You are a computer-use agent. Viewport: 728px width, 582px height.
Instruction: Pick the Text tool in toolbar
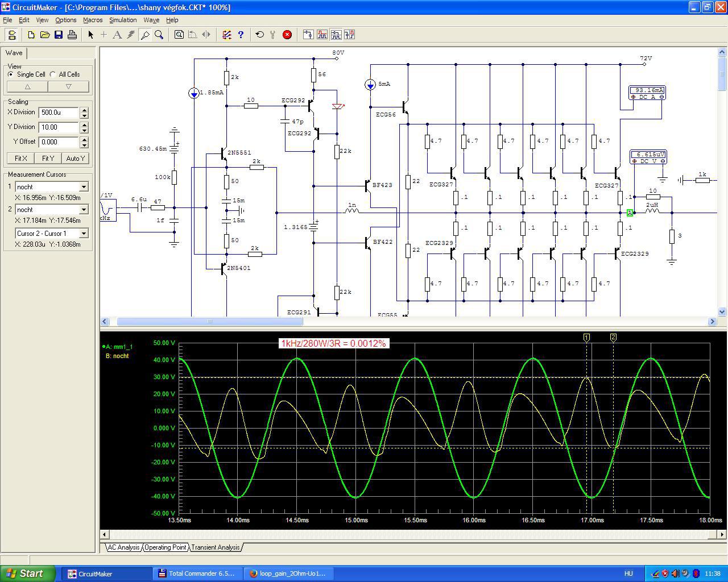point(117,35)
